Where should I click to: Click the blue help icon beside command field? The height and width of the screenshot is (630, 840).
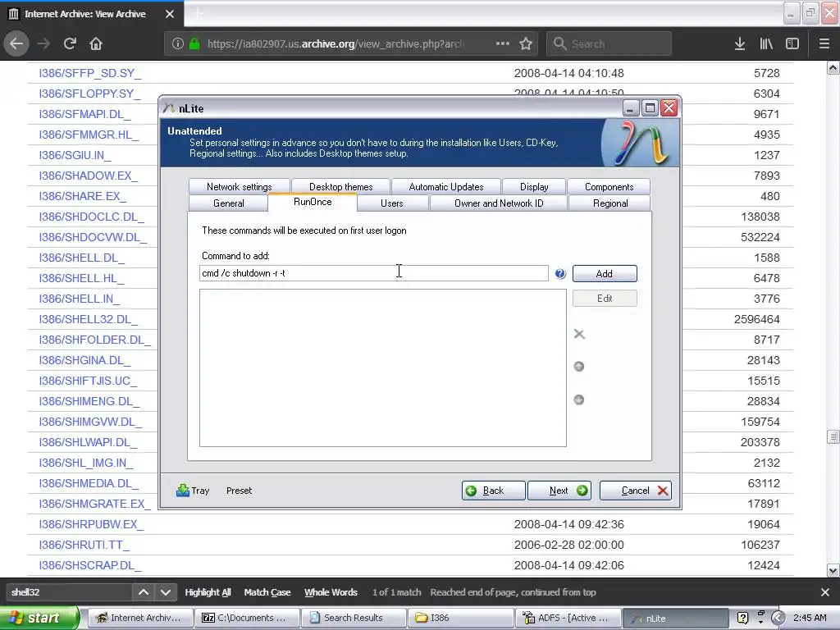[x=560, y=274]
